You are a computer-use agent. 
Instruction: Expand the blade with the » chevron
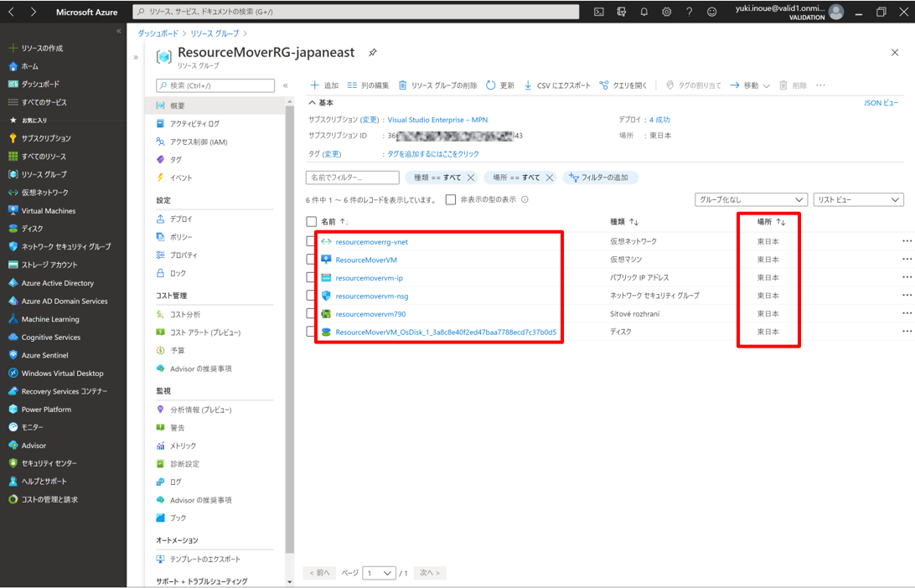[136, 57]
